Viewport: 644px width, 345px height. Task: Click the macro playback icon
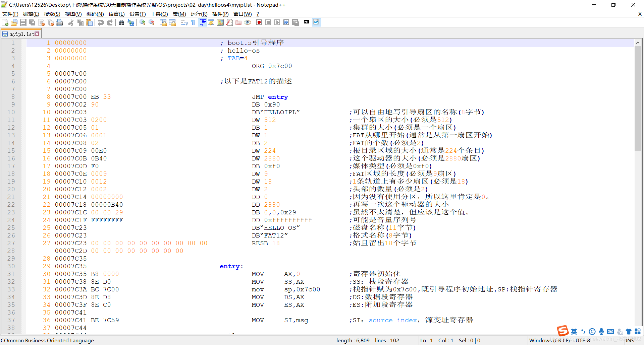277,22
